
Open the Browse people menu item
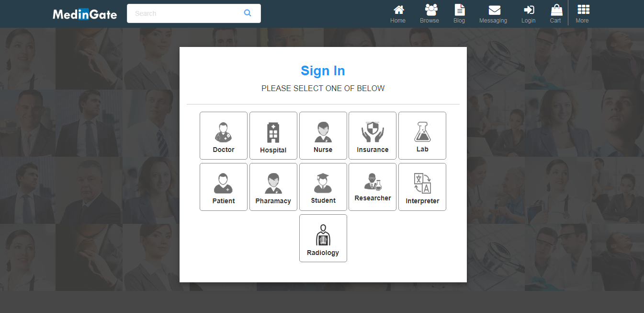point(429,14)
